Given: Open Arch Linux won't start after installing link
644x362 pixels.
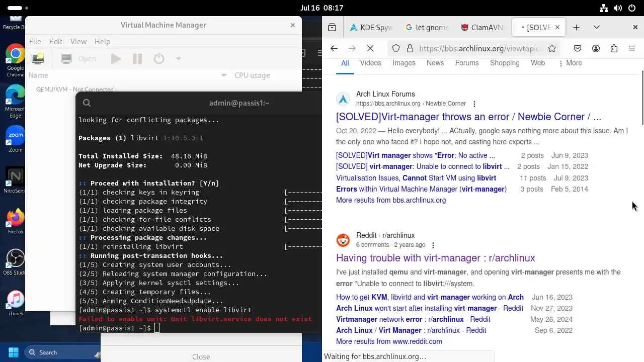Looking at the screenshot, I should click(430, 308).
